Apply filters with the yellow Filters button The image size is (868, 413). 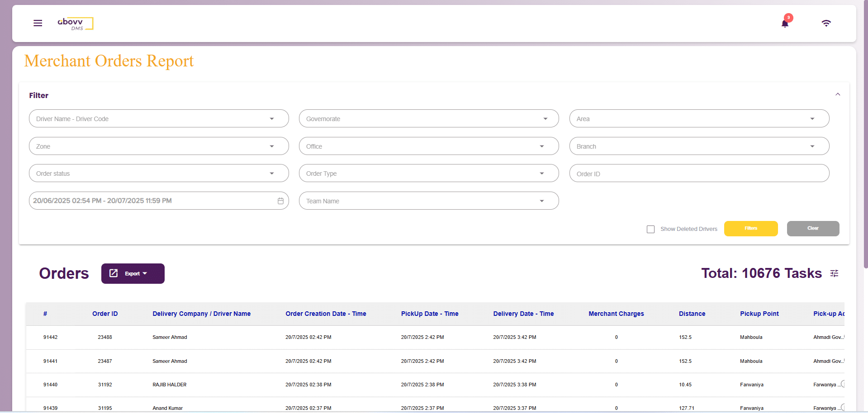tap(750, 229)
